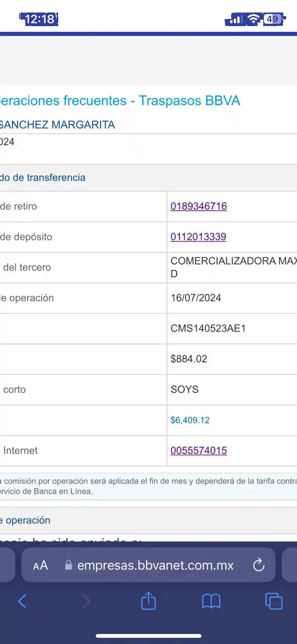Tap the Wi-Fi status icon

(253, 19)
